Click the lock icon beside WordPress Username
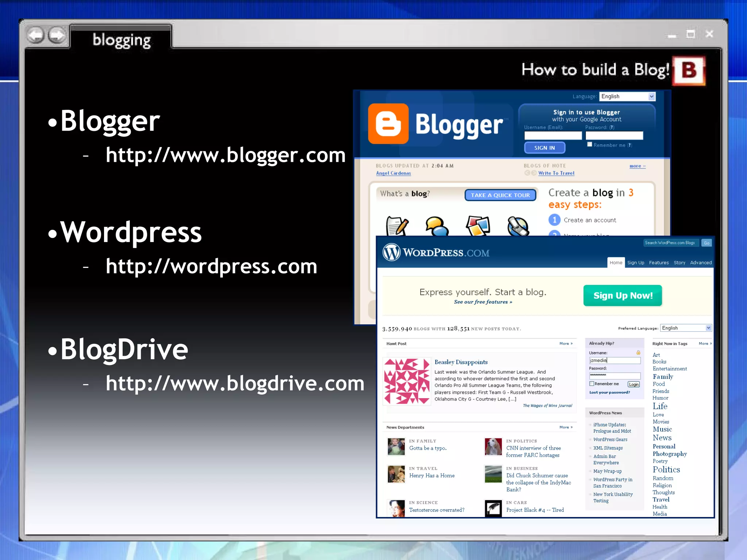 638,353
